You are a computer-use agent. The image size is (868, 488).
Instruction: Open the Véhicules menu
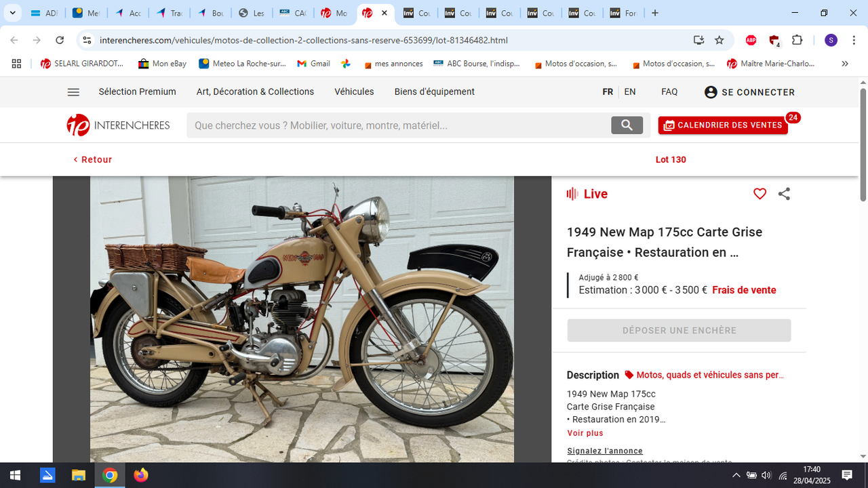(x=354, y=91)
